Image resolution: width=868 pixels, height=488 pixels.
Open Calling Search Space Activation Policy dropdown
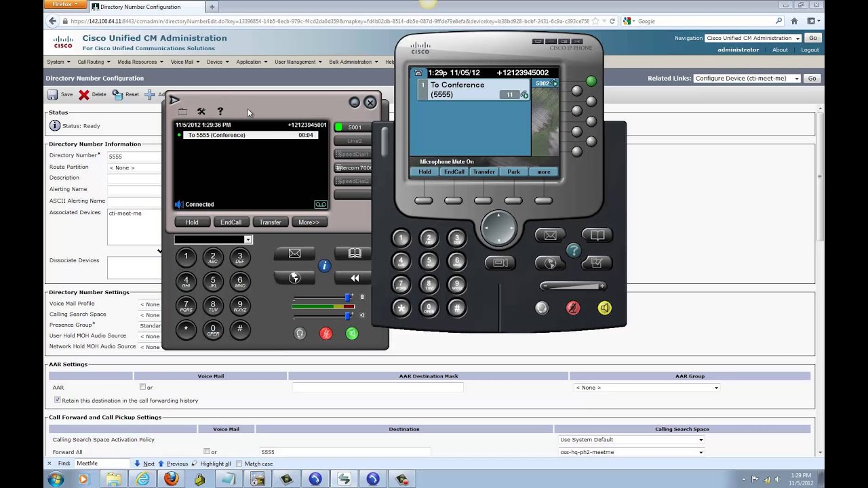(631, 440)
